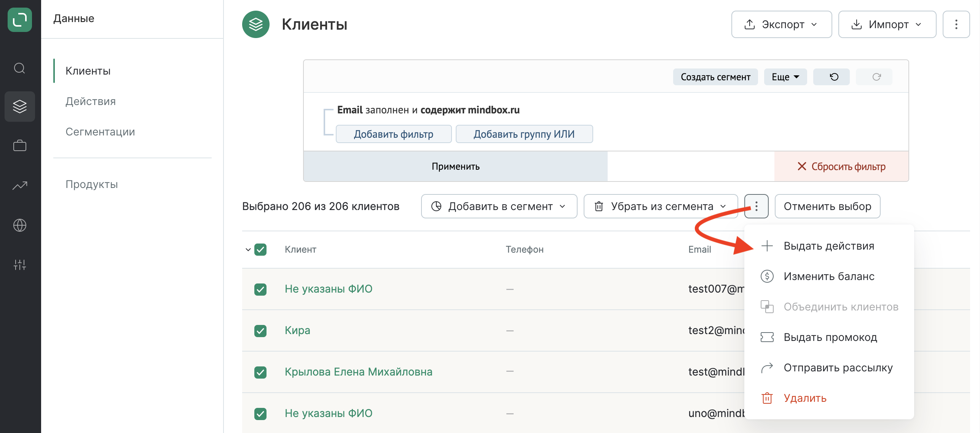Click the arrow icon beside Отправить рассылку
The image size is (980, 433).
point(767,368)
